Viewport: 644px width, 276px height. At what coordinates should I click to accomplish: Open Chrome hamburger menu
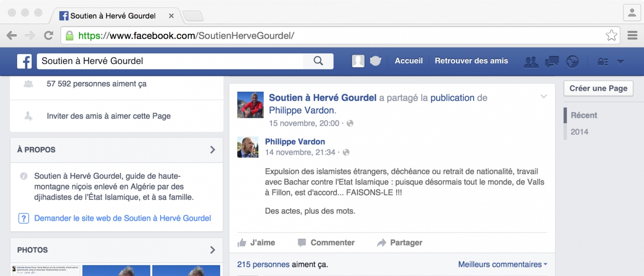point(633,35)
